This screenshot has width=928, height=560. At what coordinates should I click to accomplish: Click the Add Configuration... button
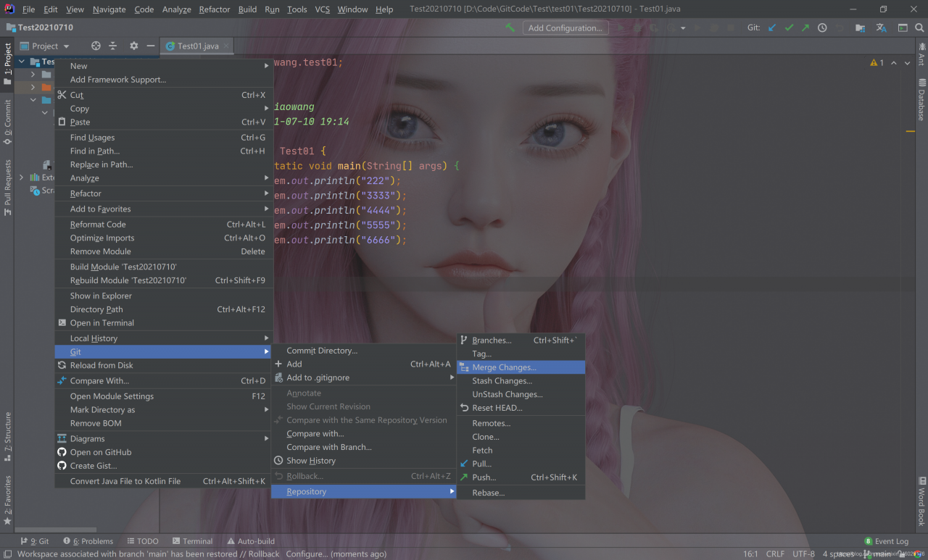[565, 28]
